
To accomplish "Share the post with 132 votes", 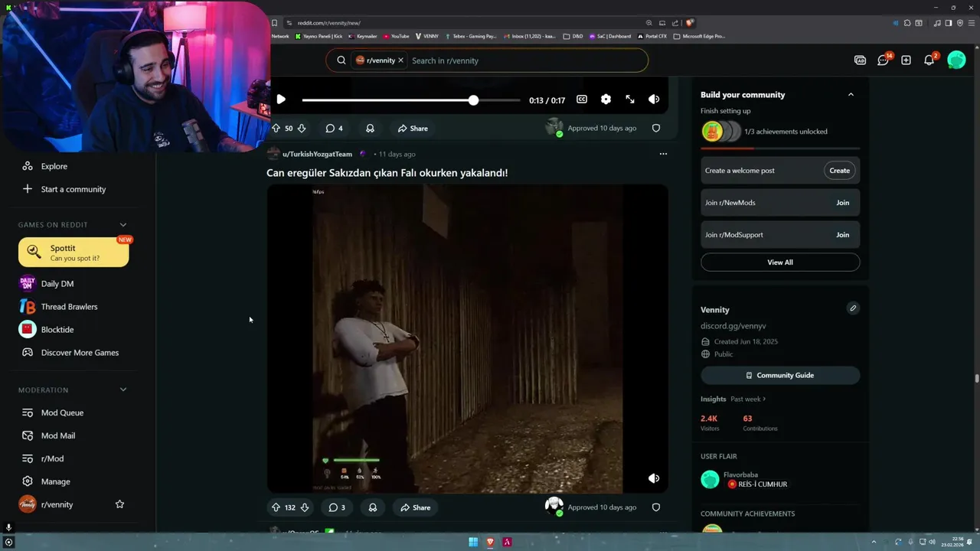I will pos(415,507).
